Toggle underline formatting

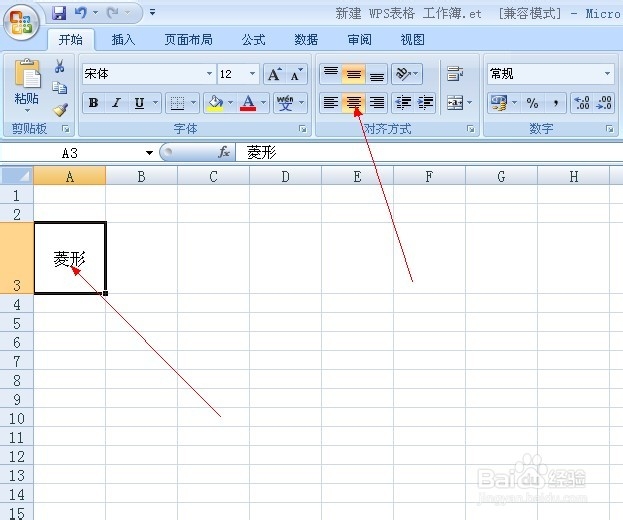[x=139, y=103]
